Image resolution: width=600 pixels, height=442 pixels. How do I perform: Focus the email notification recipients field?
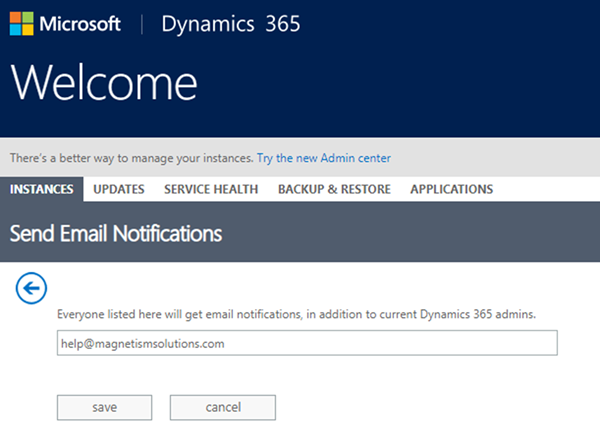click(400, 344)
